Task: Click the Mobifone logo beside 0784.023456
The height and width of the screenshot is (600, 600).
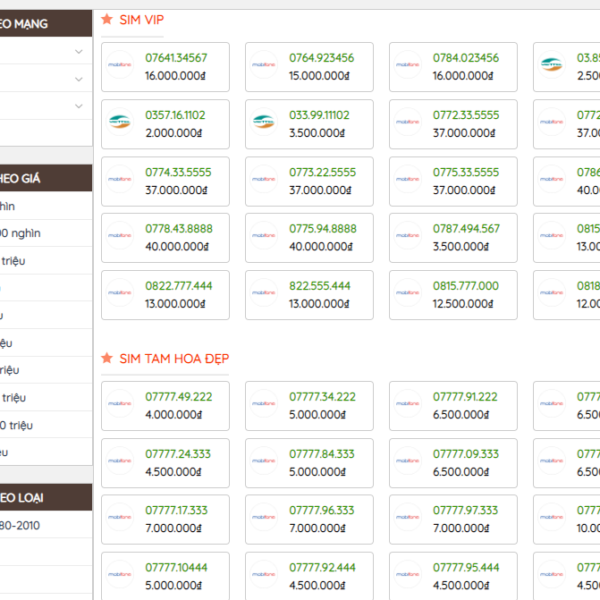Action: tap(408, 66)
